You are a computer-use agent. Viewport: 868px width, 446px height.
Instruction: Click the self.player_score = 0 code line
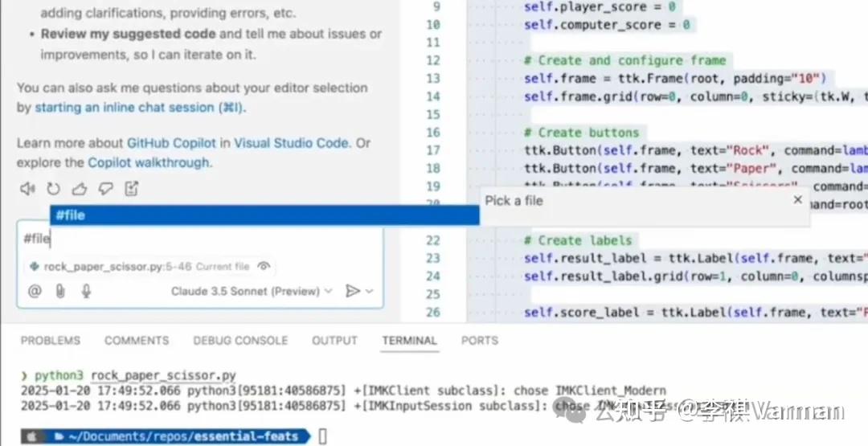[x=600, y=6]
